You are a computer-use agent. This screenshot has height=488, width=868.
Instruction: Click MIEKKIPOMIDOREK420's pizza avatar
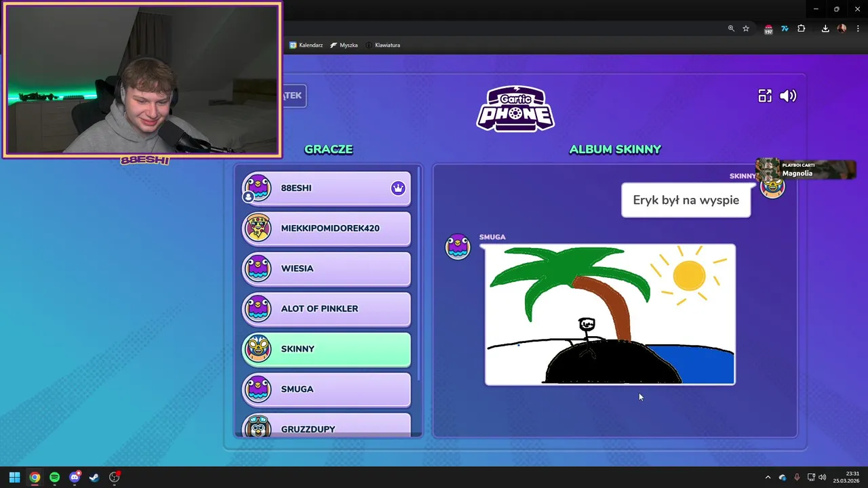258,228
